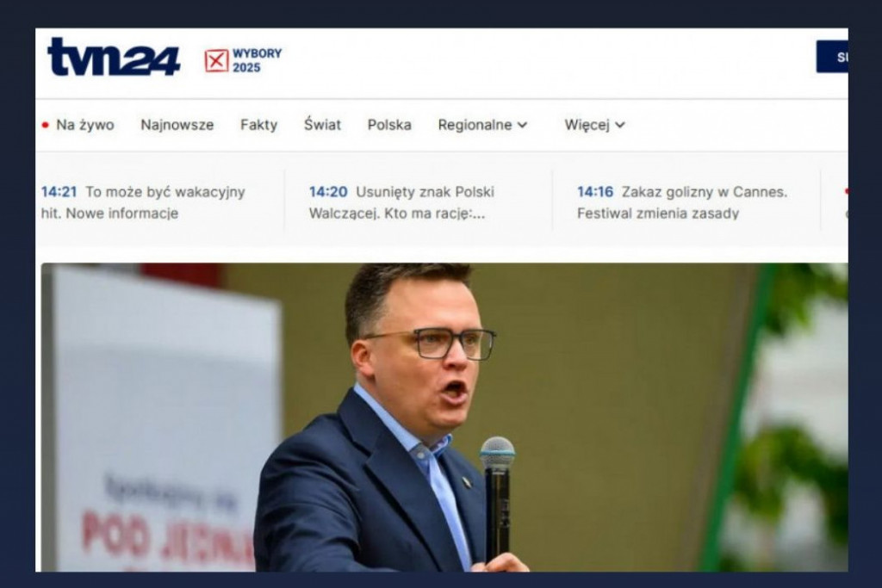Click the partially visible fourth ticker item
Screen dimensions: 882x588
[846, 202]
